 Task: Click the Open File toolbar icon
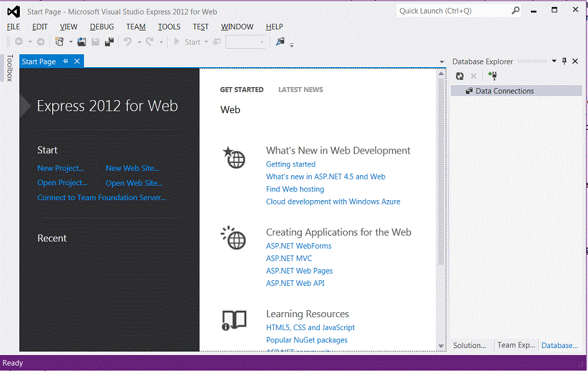coord(81,42)
